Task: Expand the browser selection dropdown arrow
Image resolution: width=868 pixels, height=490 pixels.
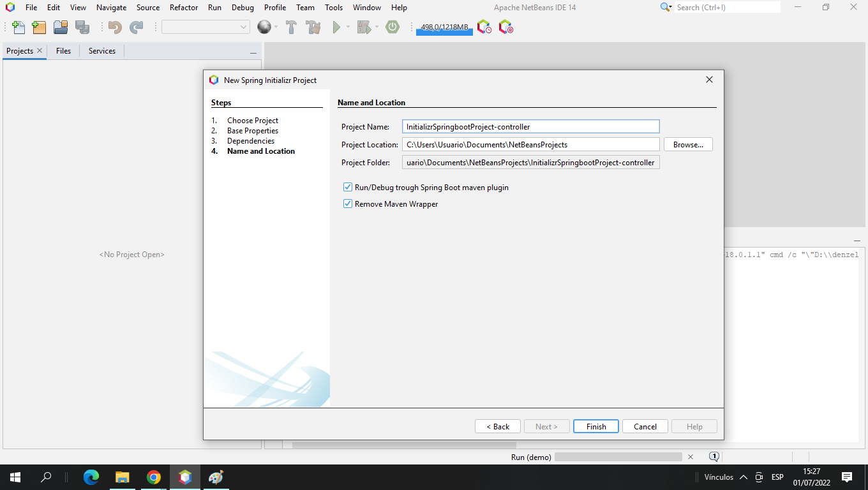Action: [x=276, y=27]
